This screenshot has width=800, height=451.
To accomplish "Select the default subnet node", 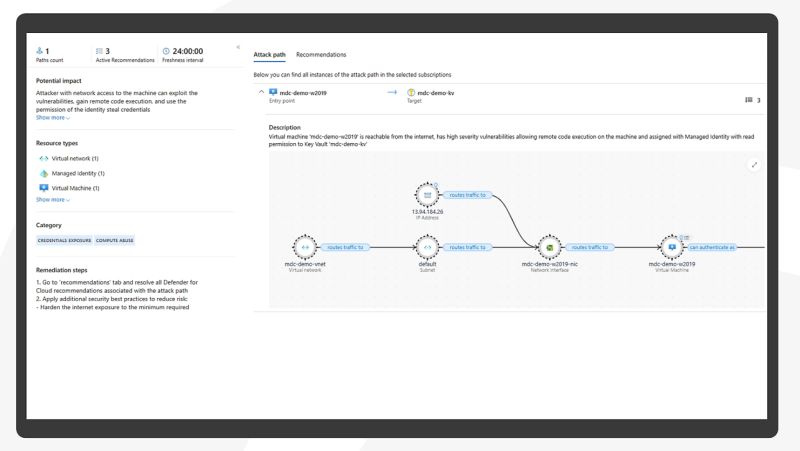I will [x=428, y=247].
